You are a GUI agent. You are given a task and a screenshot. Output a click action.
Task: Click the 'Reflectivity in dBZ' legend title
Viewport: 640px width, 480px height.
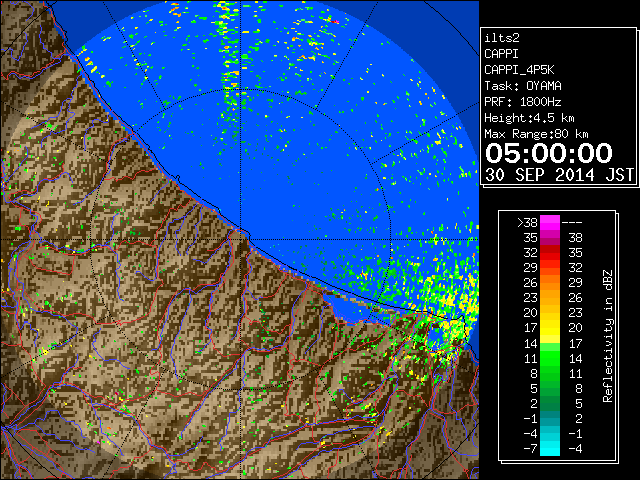click(x=608, y=336)
